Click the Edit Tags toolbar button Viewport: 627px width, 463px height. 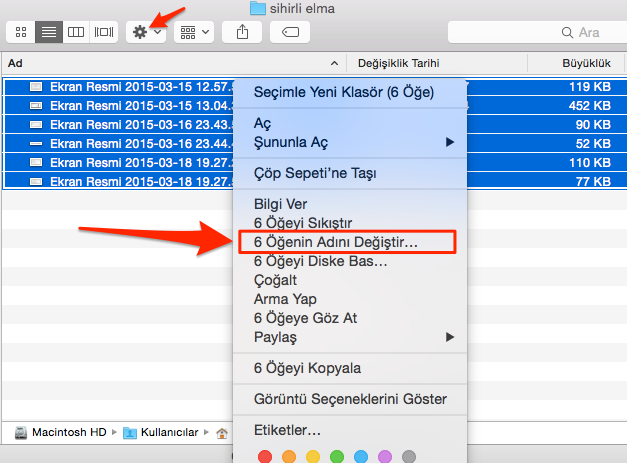(x=290, y=32)
